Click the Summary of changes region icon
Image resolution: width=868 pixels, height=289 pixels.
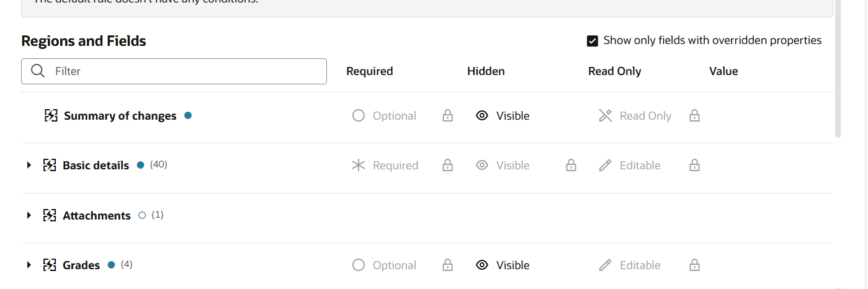click(x=51, y=115)
